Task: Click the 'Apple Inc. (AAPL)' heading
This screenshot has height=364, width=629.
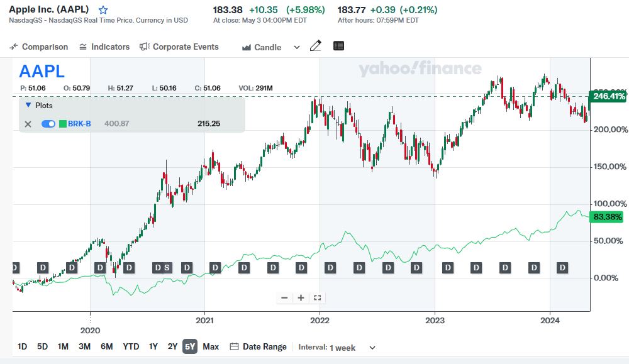Action: pyautogui.click(x=49, y=9)
